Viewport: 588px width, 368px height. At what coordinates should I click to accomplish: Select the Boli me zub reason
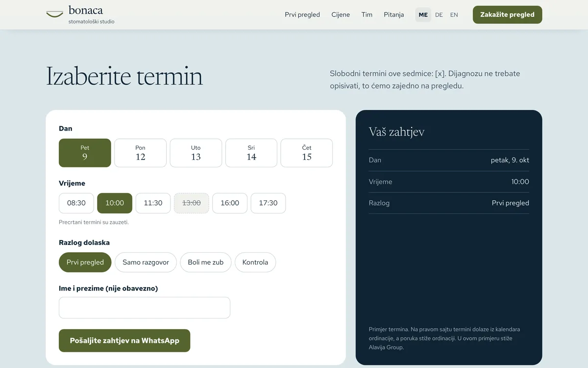pyautogui.click(x=206, y=263)
